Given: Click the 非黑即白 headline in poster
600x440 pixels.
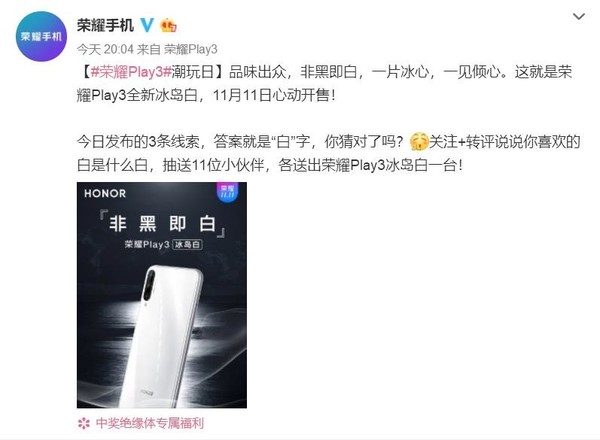Looking at the screenshot, I should pos(162,224).
